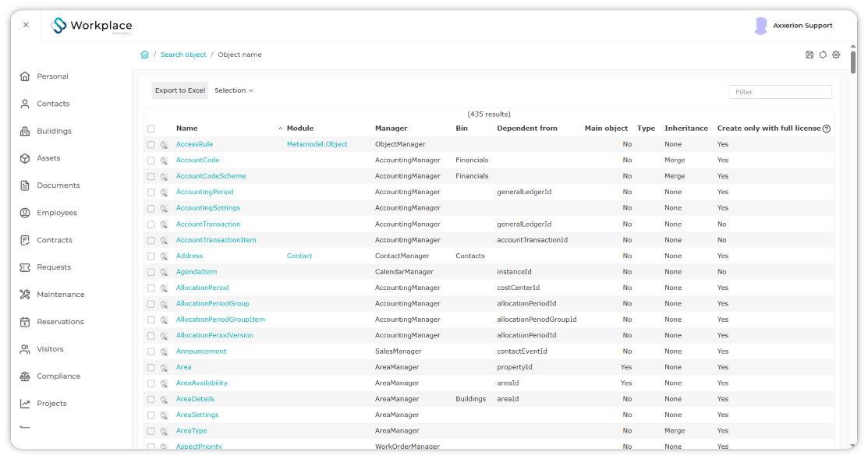Screen dimensions: 868x459
Task: Check the AccountCodeScheme row checkbox
Action: (151, 176)
